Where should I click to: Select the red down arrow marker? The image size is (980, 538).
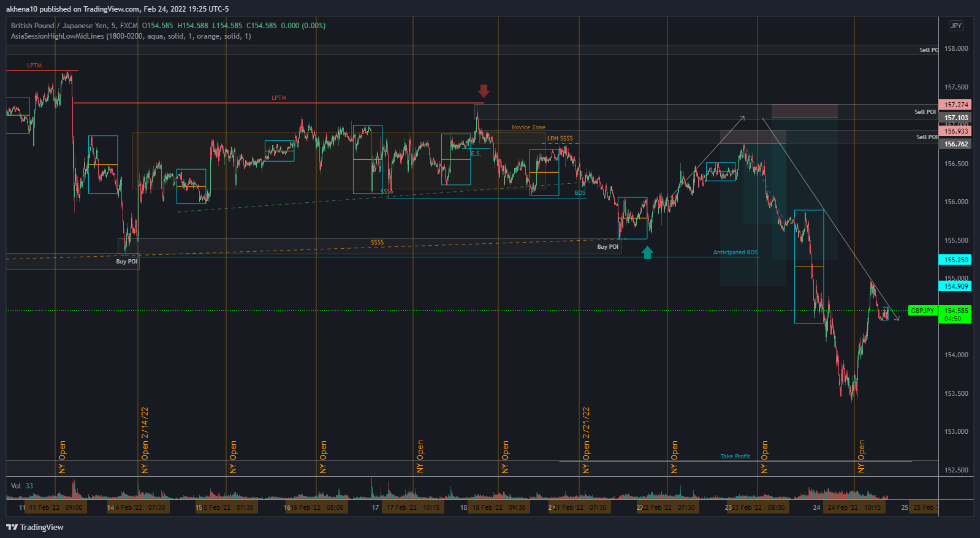(484, 91)
